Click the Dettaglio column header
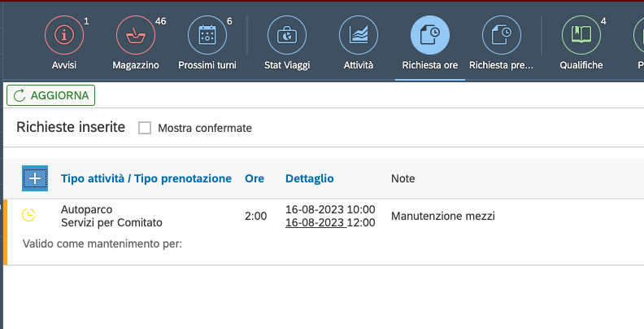Image resolution: width=644 pixels, height=329 pixels. 309,178
